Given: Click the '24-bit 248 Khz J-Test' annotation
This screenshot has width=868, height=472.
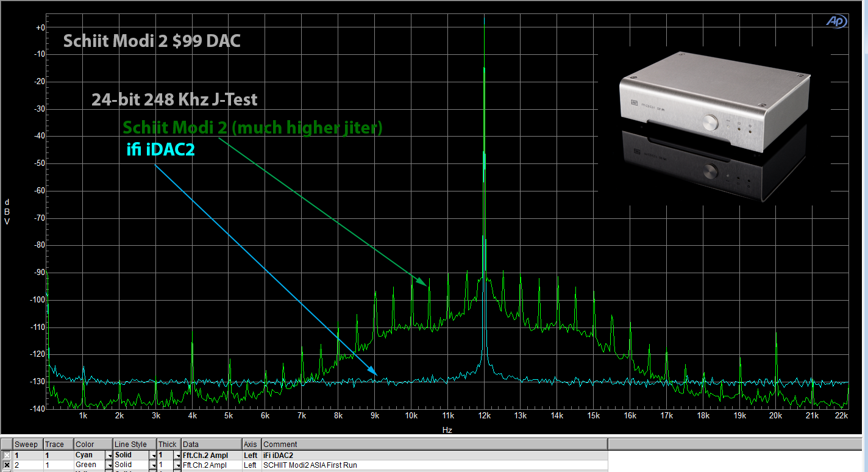Looking at the screenshot, I should point(174,99).
